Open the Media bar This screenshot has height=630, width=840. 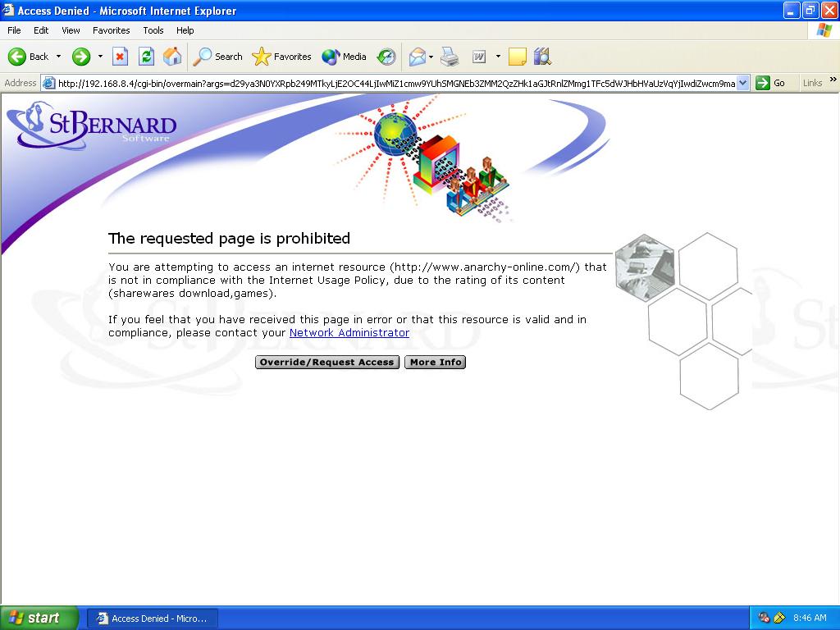[344, 57]
